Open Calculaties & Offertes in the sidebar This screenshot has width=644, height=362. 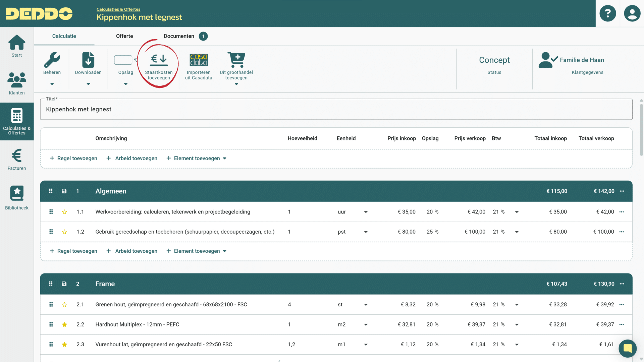[17, 121]
